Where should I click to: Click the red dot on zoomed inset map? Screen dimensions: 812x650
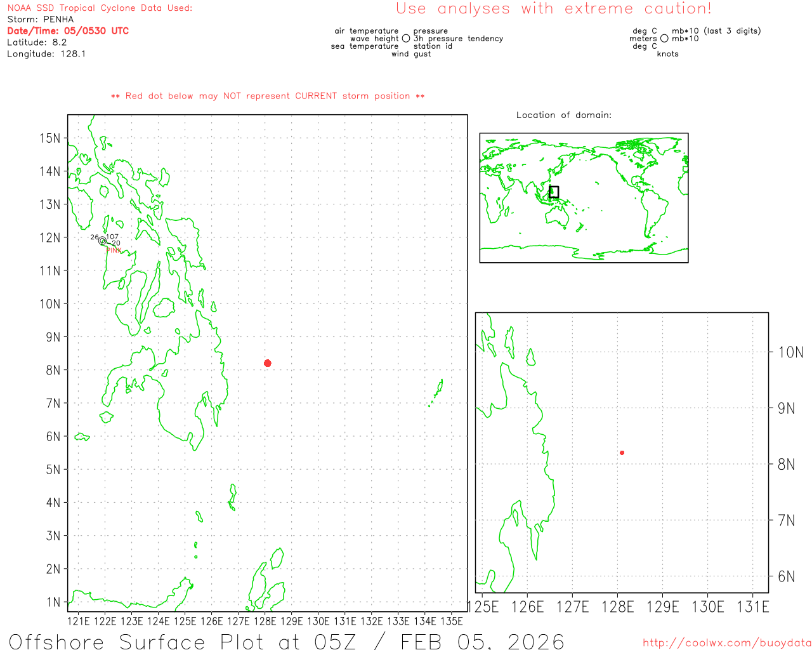pyautogui.click(x=622, y=453)
